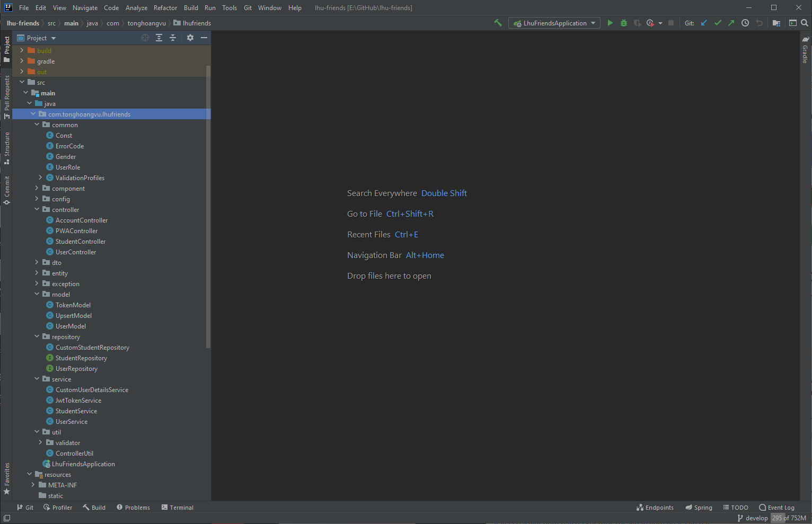Build the project using the hammer icon
This screenshot has height=524, width=812.
[498, 23]
